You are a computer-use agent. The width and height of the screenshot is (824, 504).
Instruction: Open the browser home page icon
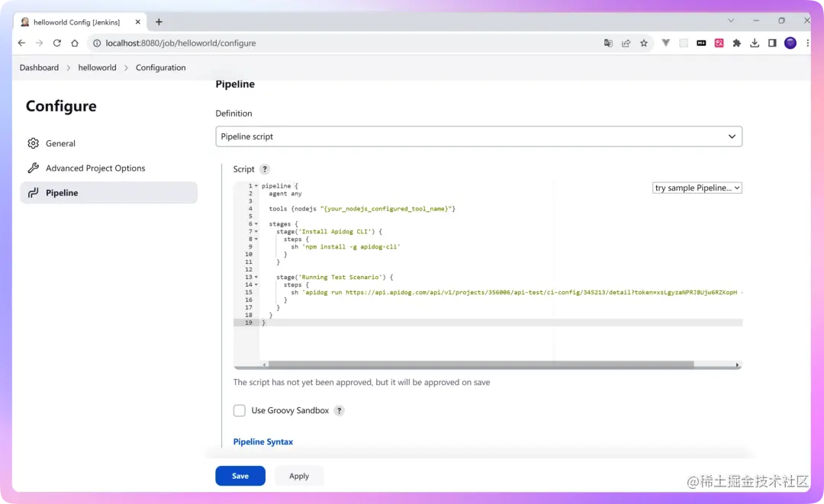75,43
